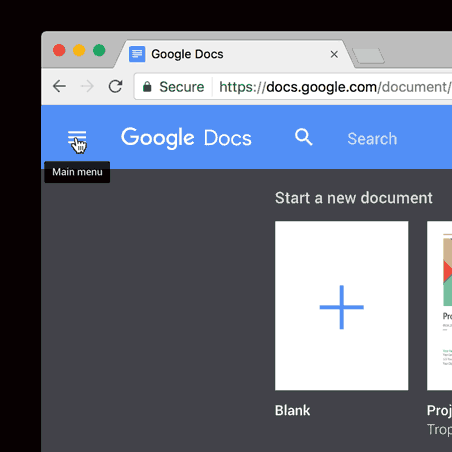Screen dimensions: 452x452
Task: Open the Main menu hamburger icon
Action: point(77,138)
